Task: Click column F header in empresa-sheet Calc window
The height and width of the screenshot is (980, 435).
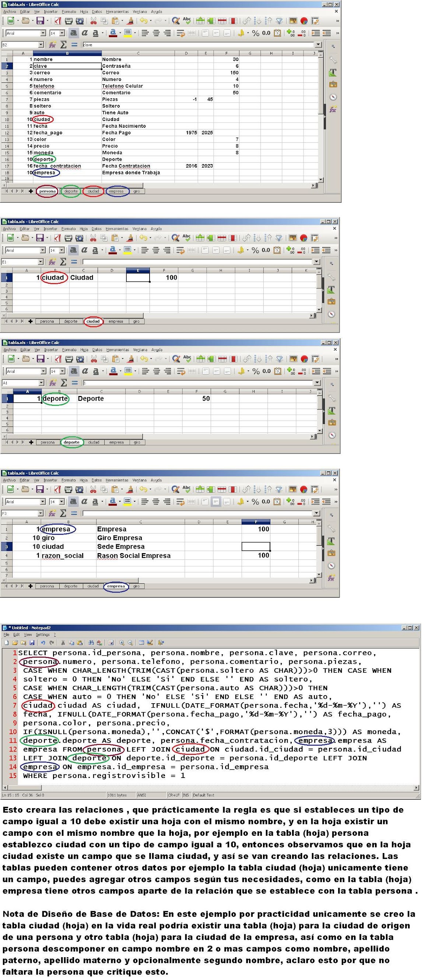Action: pyautogui.click(x=256, y=521)
